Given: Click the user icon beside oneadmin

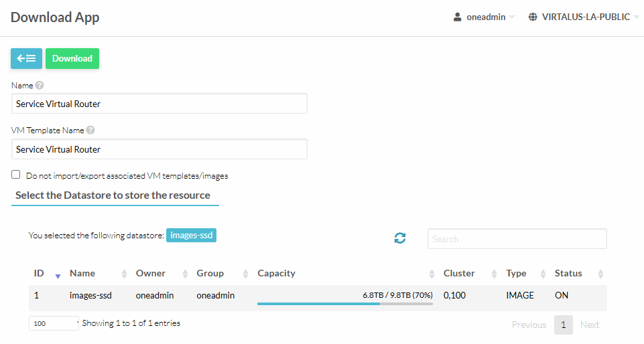Looking at the screenshot, I should click(x=458, y=17).
